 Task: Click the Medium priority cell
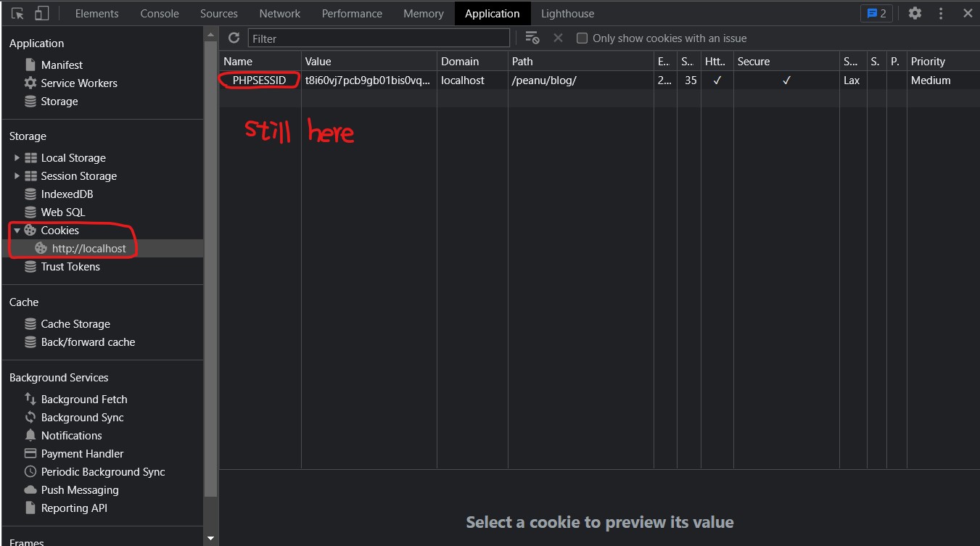943,80
